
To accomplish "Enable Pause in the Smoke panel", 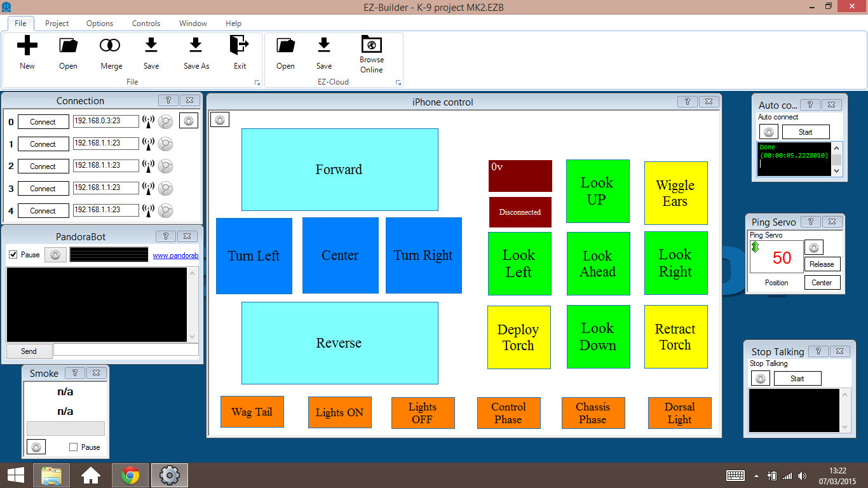I will tap(72, 447).
